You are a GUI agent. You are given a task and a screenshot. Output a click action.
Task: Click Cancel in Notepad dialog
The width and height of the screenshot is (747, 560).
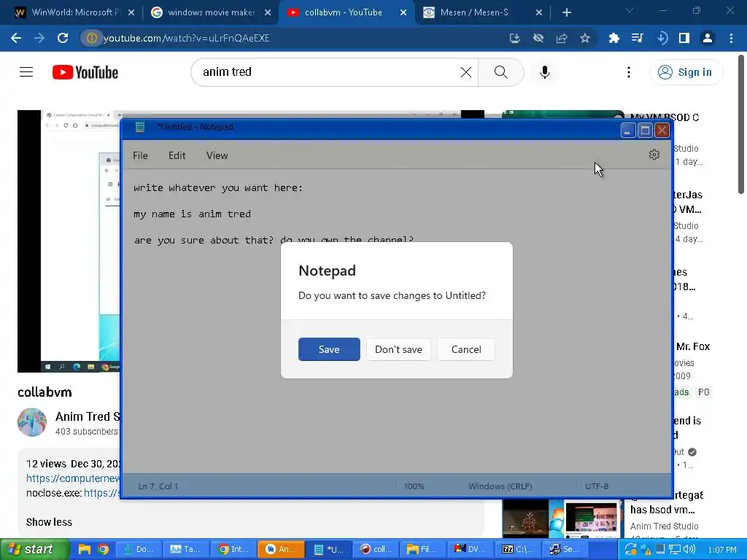pyautogui.click(x=466, y=349)
